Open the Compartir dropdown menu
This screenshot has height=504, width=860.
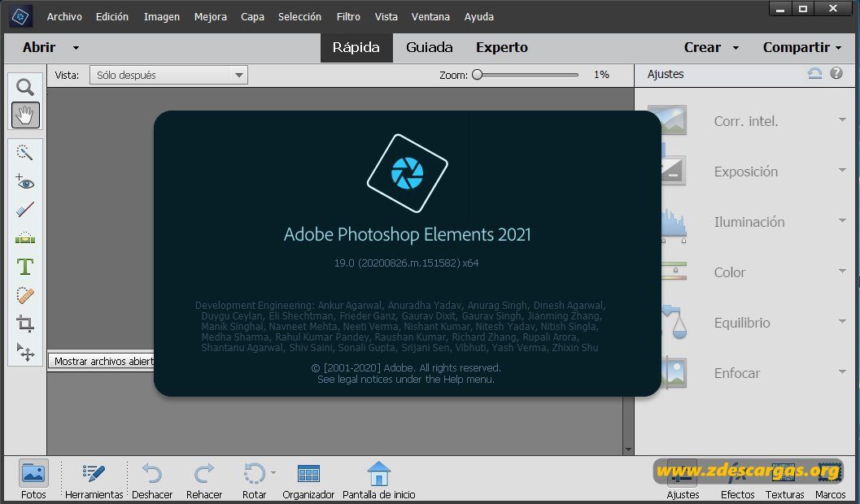pyautogui.click(x=802, y=48)
